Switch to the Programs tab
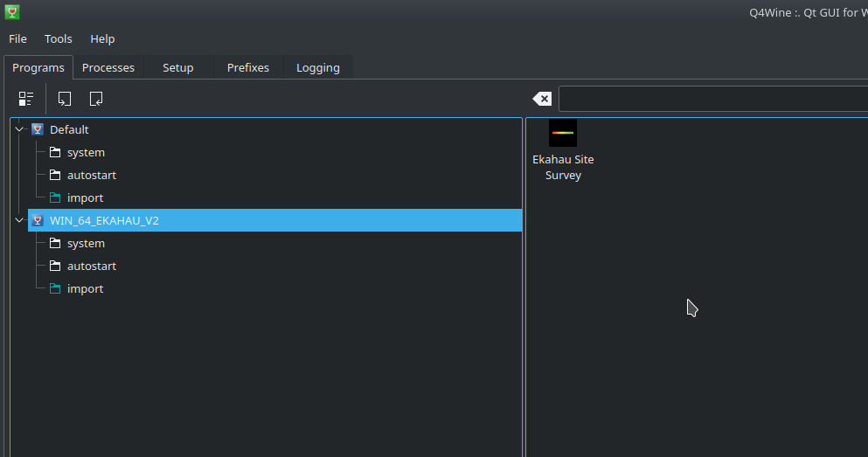Image resolution: width=868 pixels, height=457 pixels. click(x=38, y=67)
